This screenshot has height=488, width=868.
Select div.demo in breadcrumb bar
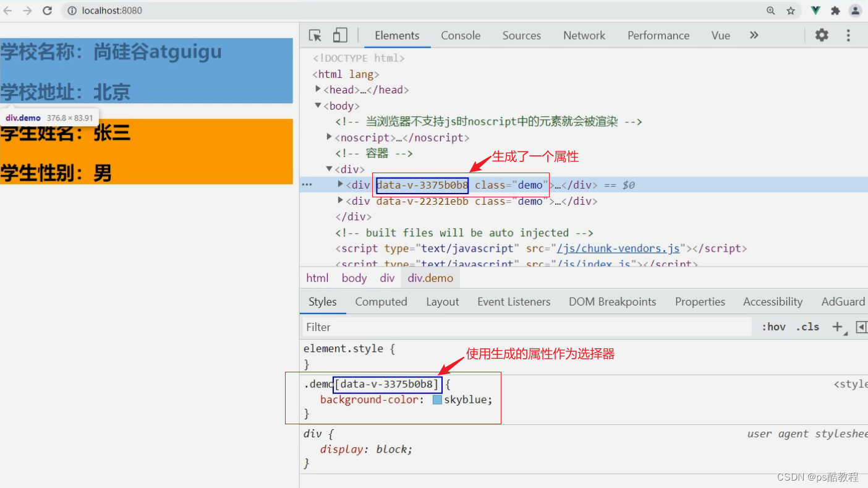[430, 278]
